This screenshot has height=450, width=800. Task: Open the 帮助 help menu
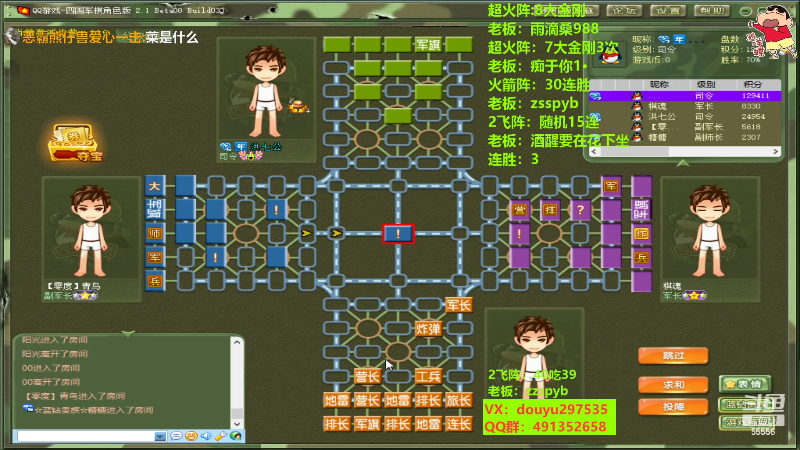tap(712, 10)
